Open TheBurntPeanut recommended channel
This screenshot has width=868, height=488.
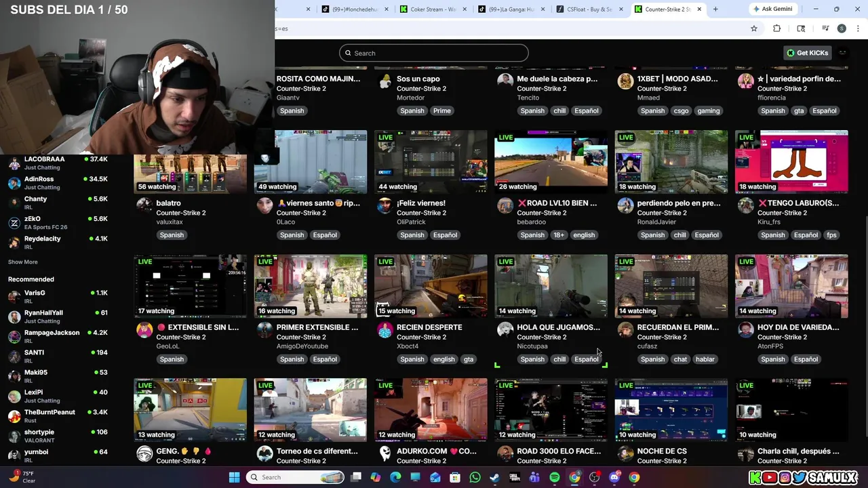click(58, 416)
